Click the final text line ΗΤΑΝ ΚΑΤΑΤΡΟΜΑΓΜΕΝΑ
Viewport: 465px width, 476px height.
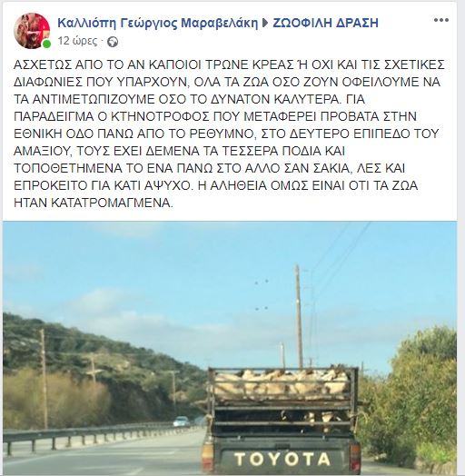94,203
